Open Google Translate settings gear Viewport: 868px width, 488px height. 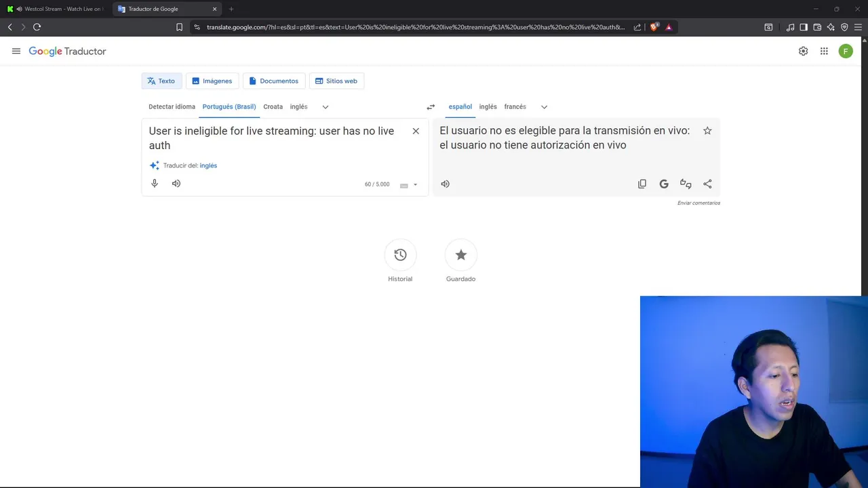tap(803, 51)
